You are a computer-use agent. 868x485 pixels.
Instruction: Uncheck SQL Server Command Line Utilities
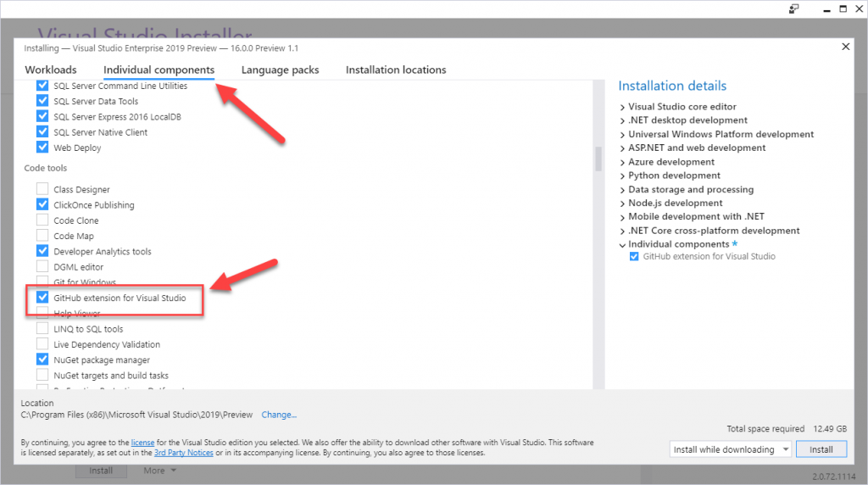pyautogui.click(x=42, y=86)
